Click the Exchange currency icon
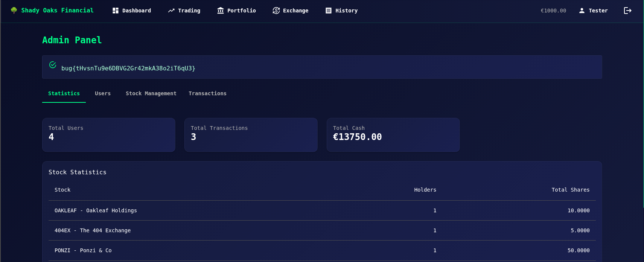Image resolution: width=644 pixels, height=262 pixels. click(276, 11)
